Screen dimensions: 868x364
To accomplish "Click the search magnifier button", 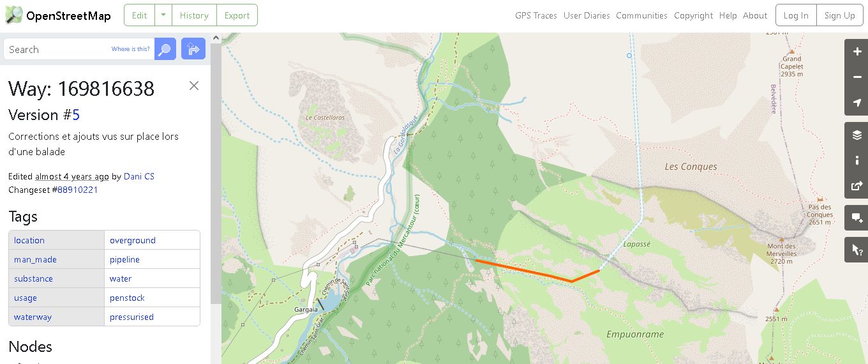I will [165, 49].
